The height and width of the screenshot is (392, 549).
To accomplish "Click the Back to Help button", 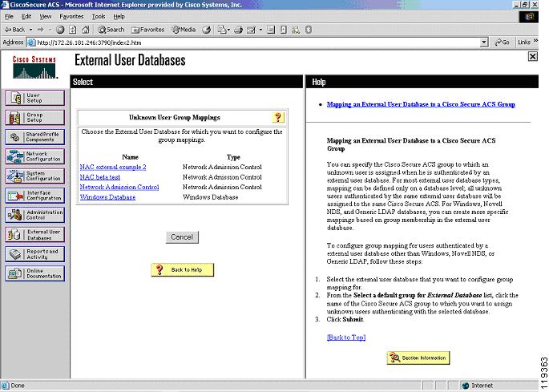I will (183, 269).
